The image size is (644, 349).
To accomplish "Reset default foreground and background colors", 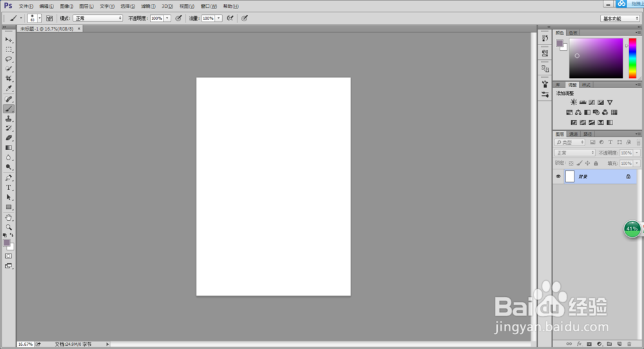I will tap(5, 235).
